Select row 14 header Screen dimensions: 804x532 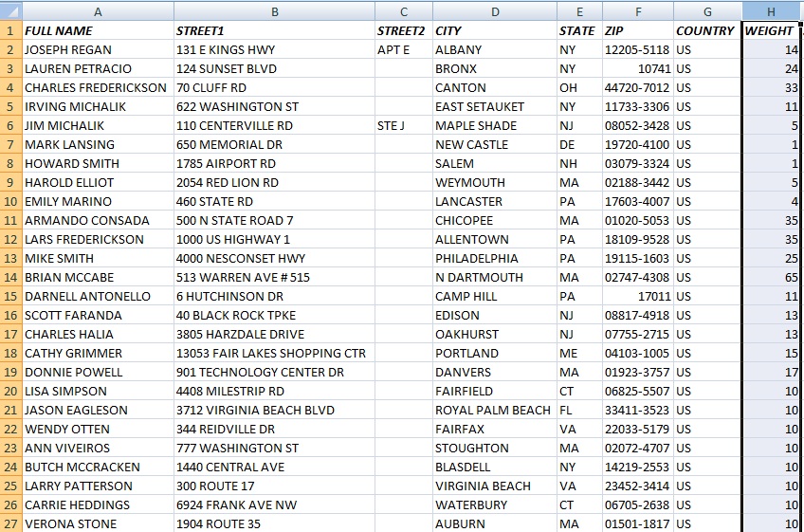(10, 278)
